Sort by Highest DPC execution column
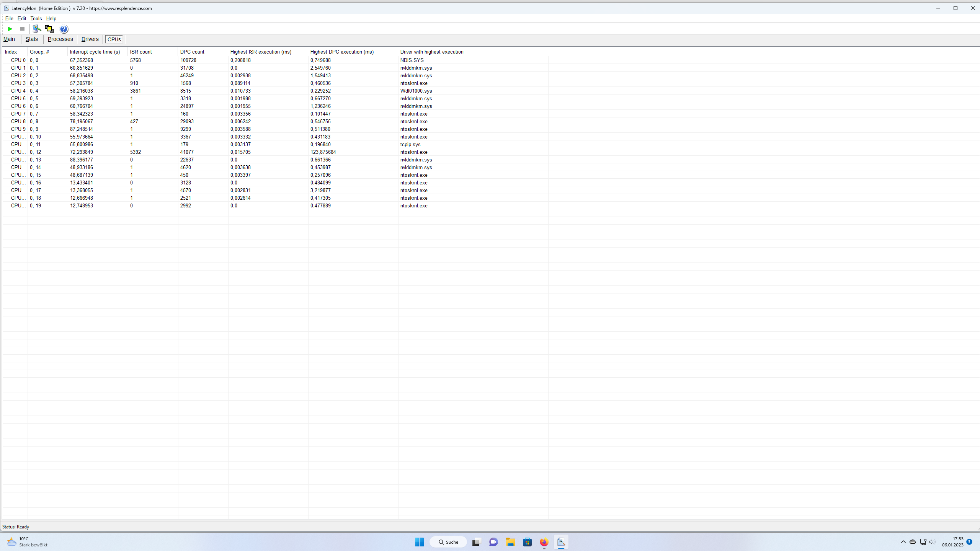The image size is (980, 551). click(342, 52)
